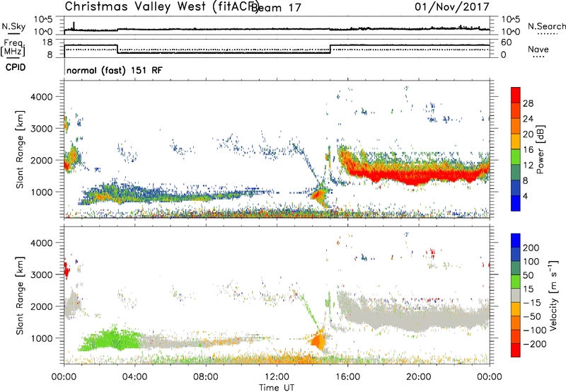This screenshot has height=392, width=566.
Task: Click the red swatch of Power colorbar
Action: coord(516,96)
